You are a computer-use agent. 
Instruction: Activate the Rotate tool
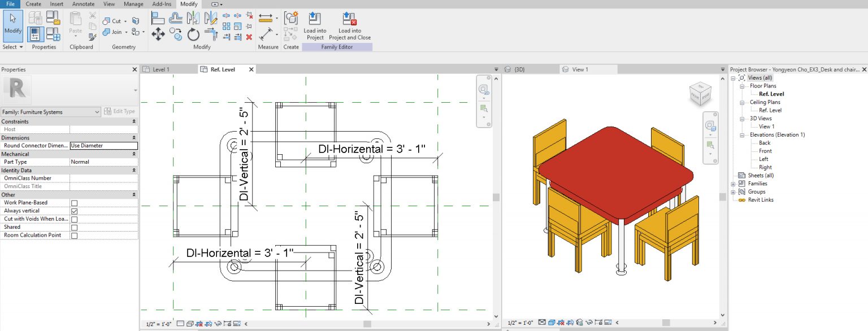(193, 34)
